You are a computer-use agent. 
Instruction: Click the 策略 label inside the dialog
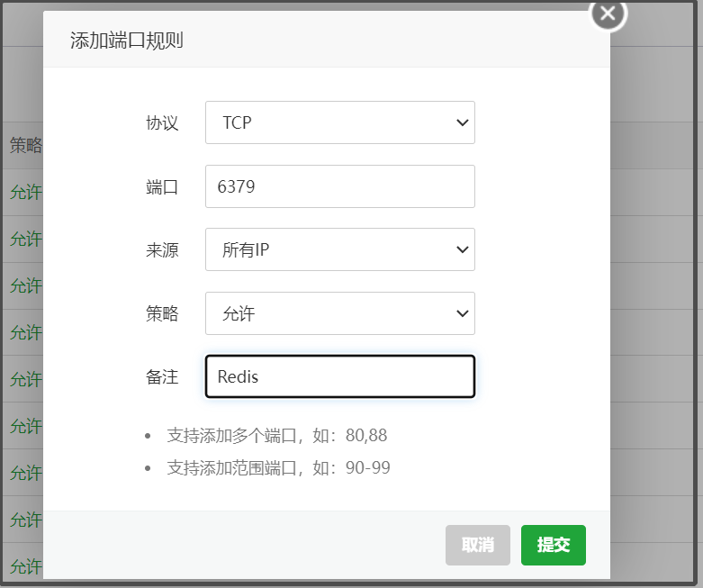(162, 313)
